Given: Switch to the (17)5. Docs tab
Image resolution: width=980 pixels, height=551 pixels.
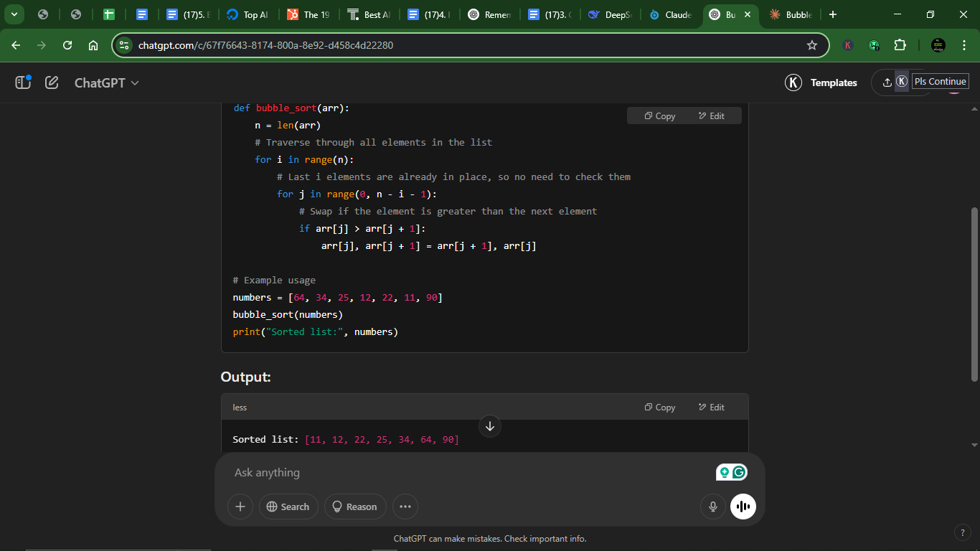Looking at the screenshot, I should click(x=189, y=14).
